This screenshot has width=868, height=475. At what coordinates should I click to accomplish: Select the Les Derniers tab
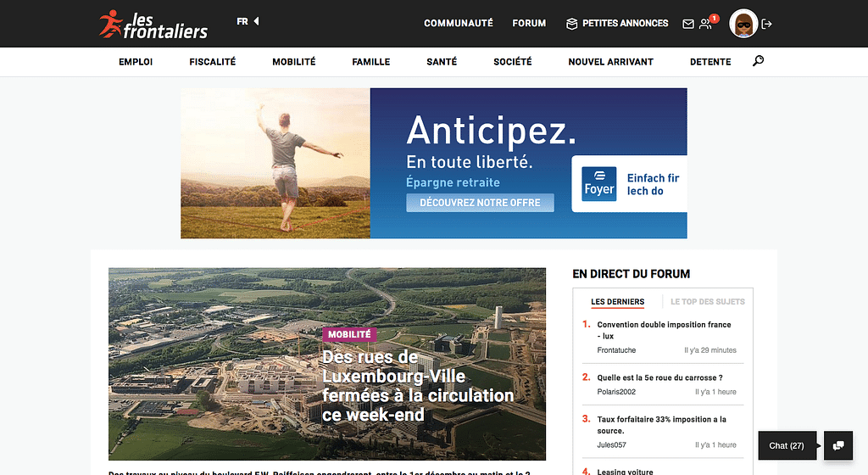pos(617,302)
